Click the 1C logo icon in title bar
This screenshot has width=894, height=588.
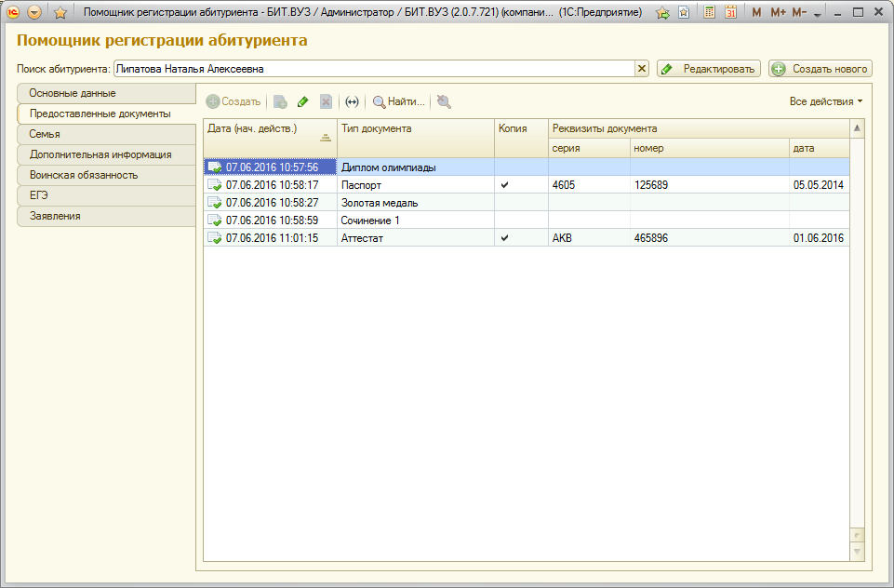(12, 12)
